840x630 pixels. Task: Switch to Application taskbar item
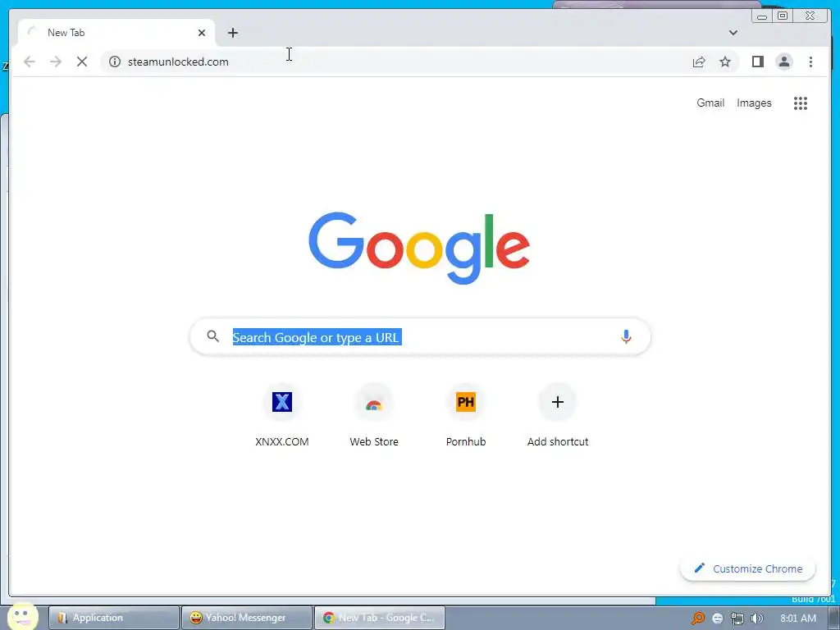click(x=113, y=618)
